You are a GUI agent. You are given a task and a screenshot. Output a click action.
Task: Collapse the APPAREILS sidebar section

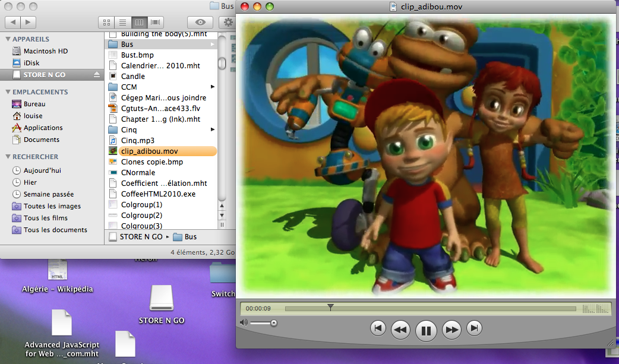click(x=8, y=39)
